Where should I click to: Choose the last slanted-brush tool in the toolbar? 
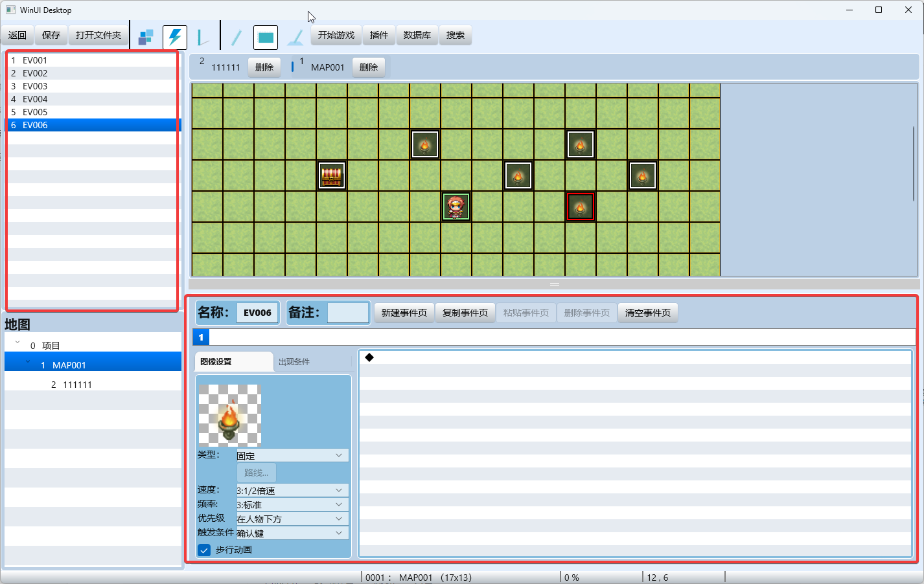295,37
